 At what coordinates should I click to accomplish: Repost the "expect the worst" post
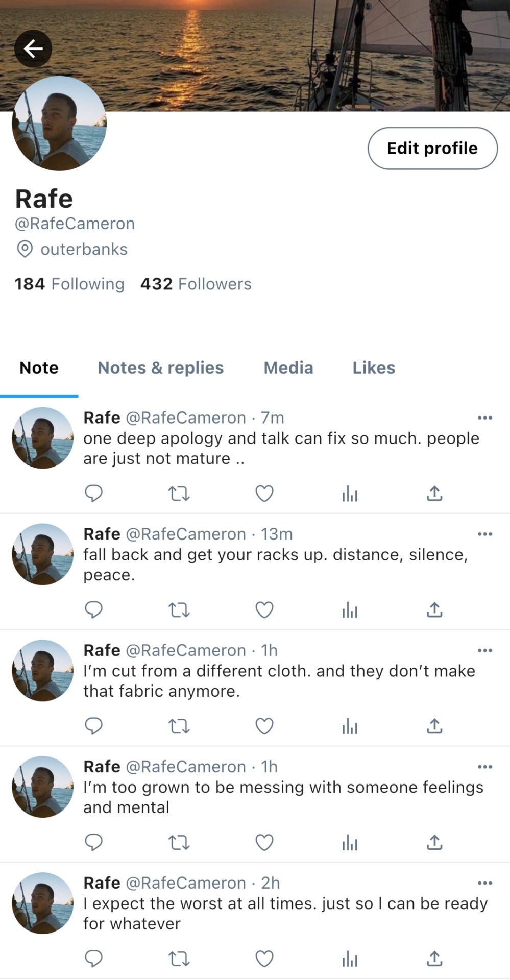pos(179,959)
